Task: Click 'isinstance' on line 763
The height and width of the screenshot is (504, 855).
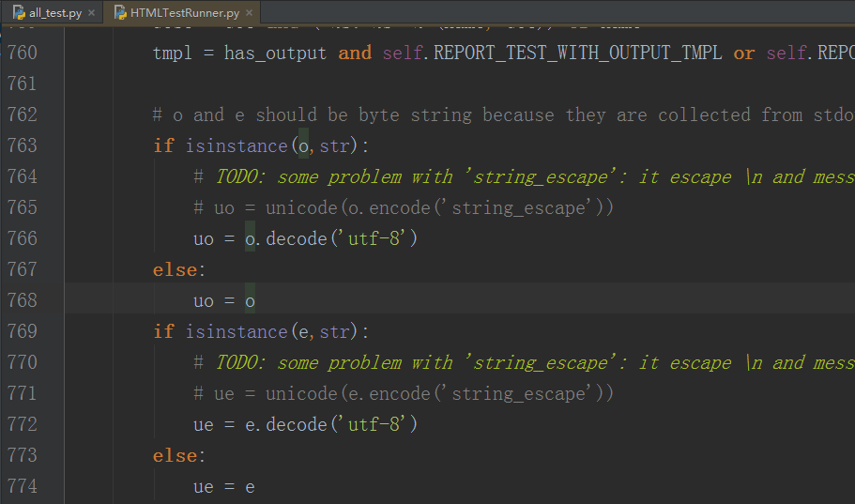Action: [x=237, y=146]
